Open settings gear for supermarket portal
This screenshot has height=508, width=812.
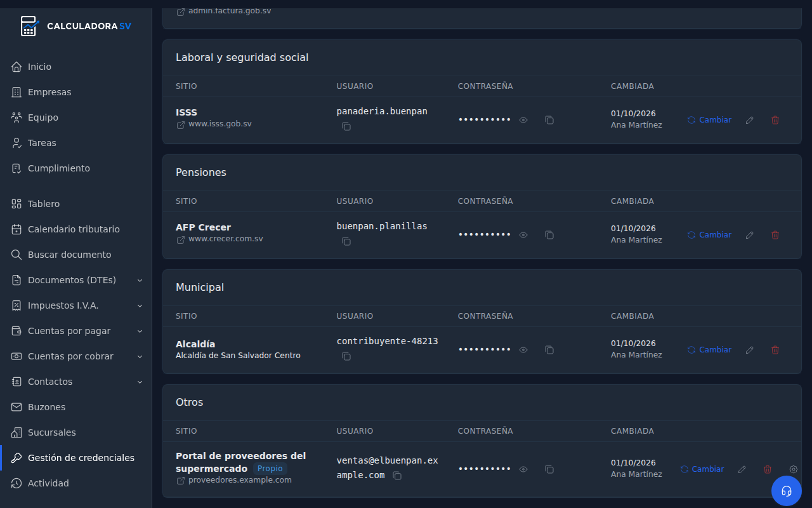(x=794, y=469)
